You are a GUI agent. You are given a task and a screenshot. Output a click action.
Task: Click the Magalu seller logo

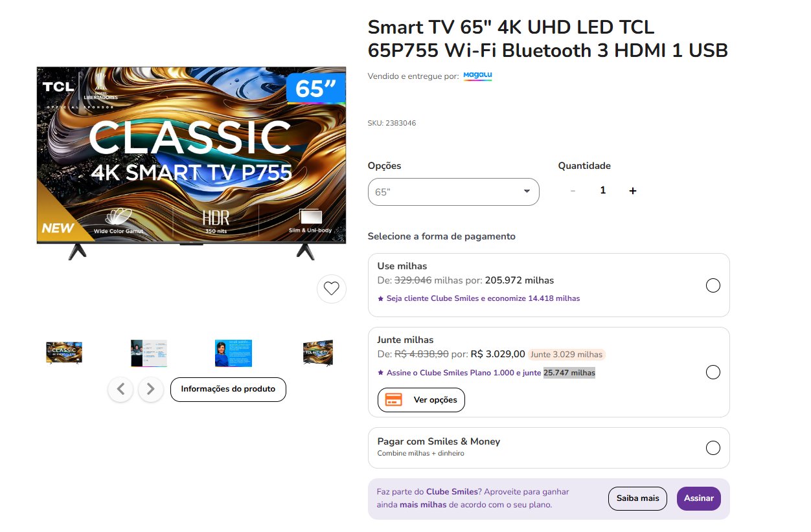478,76
